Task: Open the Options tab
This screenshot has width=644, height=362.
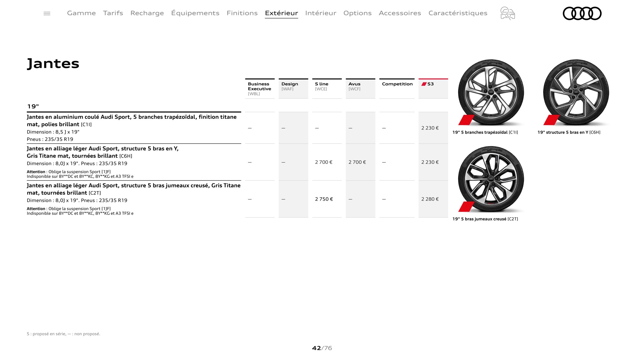Action: tap(357, 13)
